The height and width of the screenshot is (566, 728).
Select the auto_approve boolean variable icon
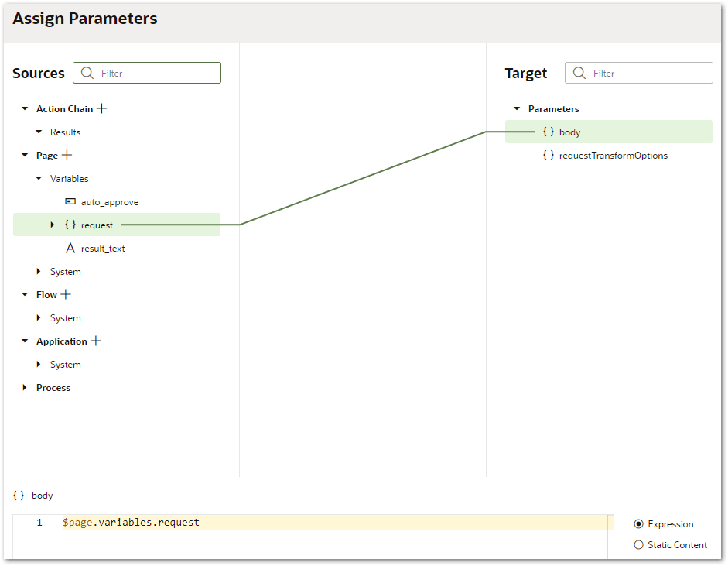click(70, 201)
